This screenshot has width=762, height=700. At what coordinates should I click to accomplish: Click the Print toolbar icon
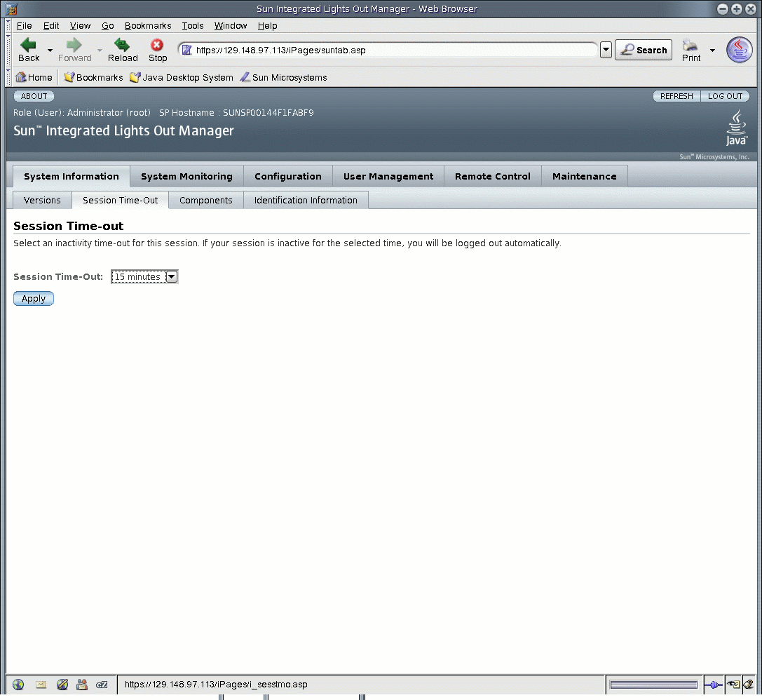[690, 45]
